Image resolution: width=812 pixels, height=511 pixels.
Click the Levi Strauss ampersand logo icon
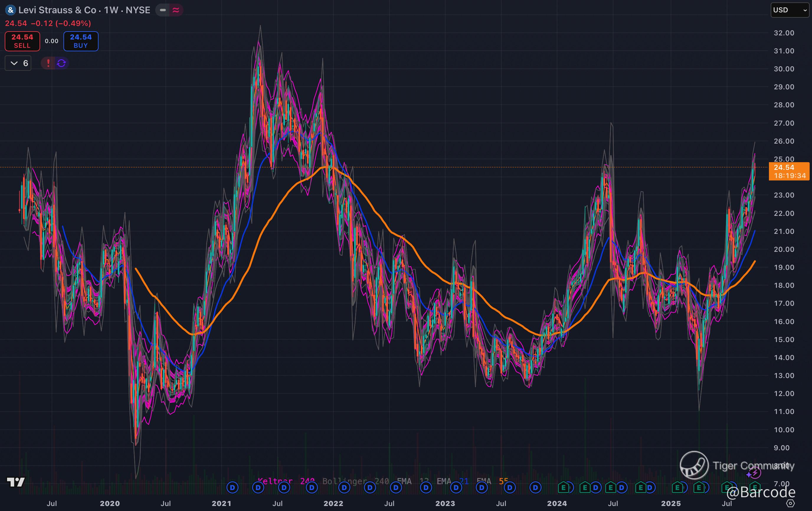10,10
